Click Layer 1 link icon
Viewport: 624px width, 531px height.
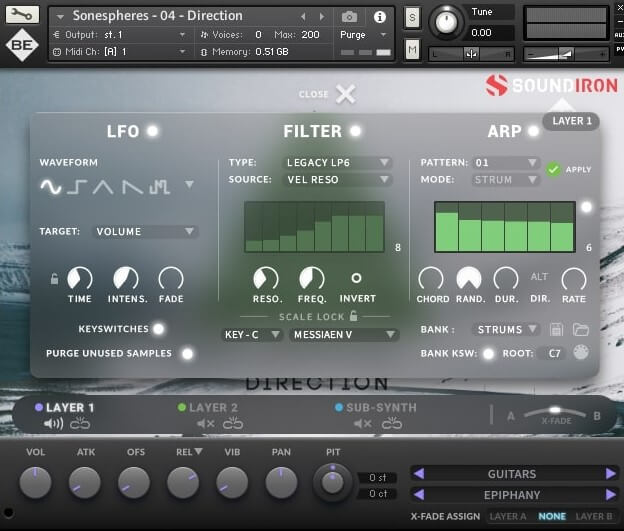click(x=80, y=424)
